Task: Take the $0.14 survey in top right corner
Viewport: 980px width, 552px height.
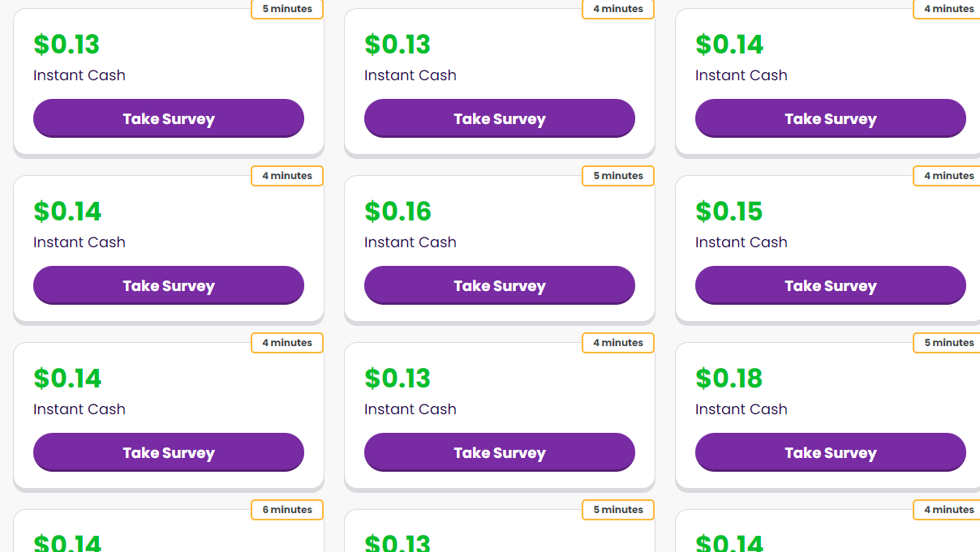Action: click(x=830, y=118)
